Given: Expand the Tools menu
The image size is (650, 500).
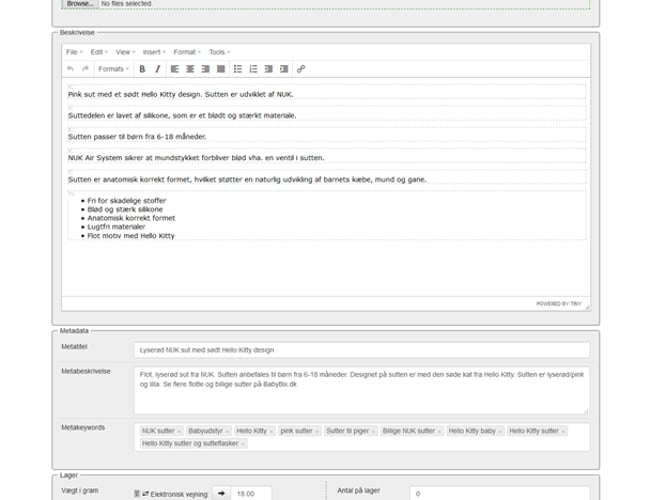Looking at the screenshot, I should (x=218, y=52).
